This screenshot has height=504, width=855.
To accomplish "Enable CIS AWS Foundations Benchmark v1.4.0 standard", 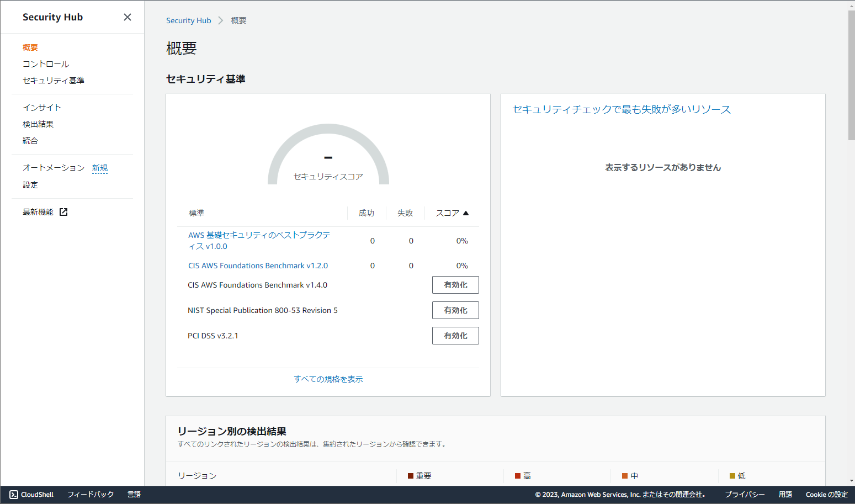I will pyautogui.click(x=455, y=285).
